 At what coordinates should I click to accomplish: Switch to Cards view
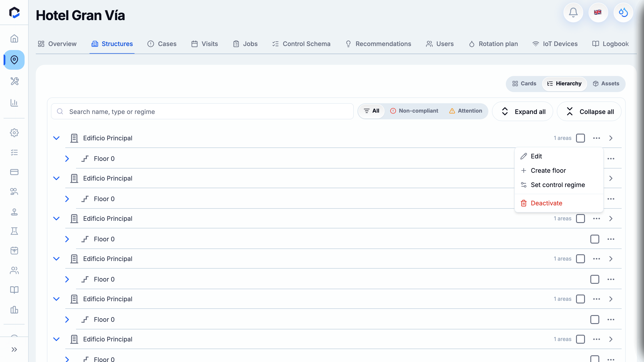[524, 84]
